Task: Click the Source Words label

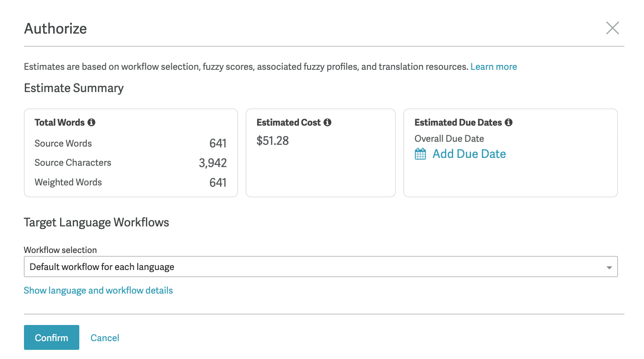Action: 63,144
